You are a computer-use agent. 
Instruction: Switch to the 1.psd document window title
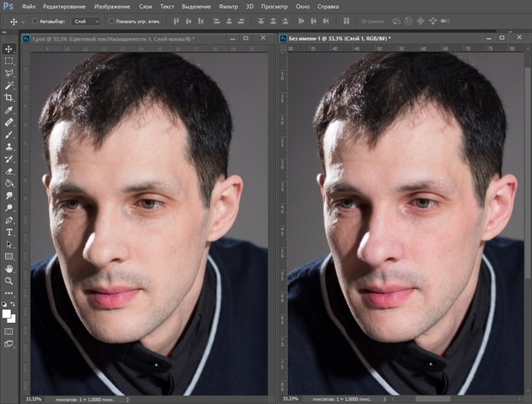coord(113,39)
